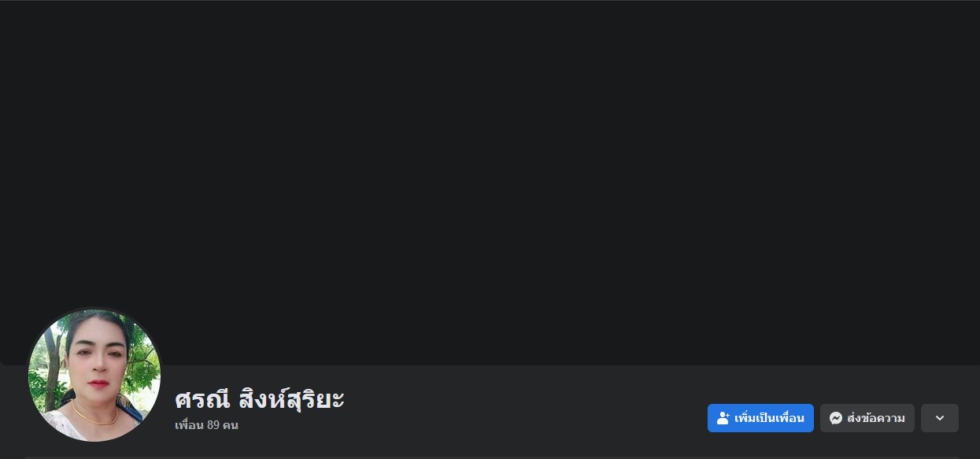Click the Messenger lightning-bubble icon
This screenshot has height=459, width=980.
click(836, 418)
